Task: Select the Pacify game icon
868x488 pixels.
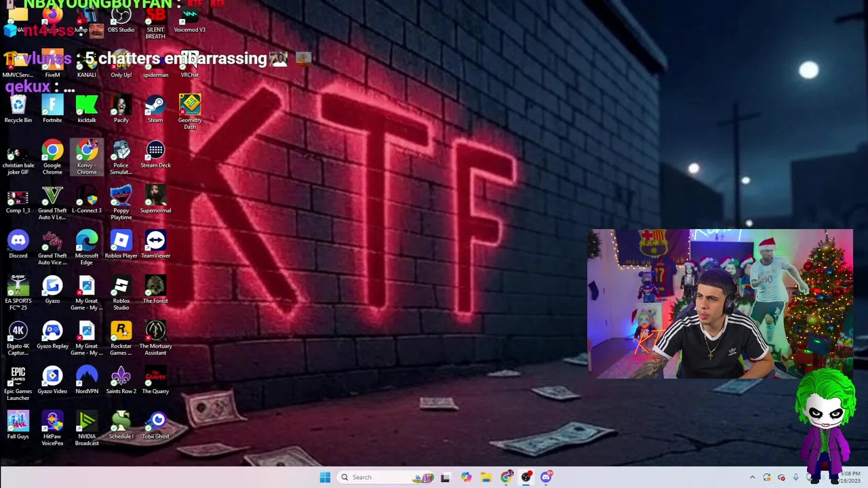Action: (x=121, y=110)
